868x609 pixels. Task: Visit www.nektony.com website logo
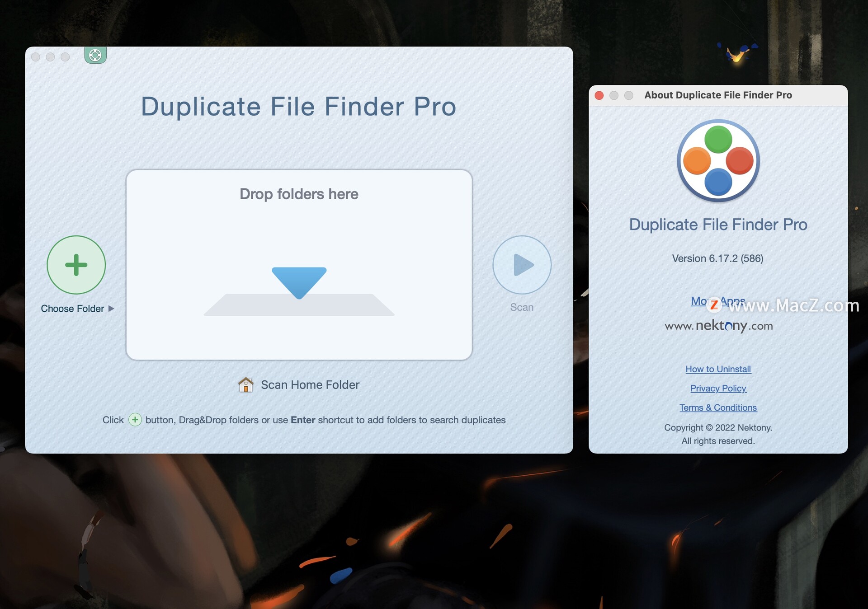coord(718,326)
